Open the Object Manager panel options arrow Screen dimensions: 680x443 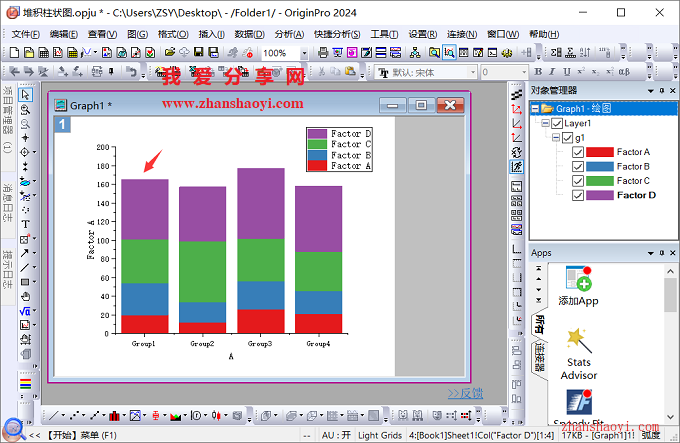click(651, 91)
